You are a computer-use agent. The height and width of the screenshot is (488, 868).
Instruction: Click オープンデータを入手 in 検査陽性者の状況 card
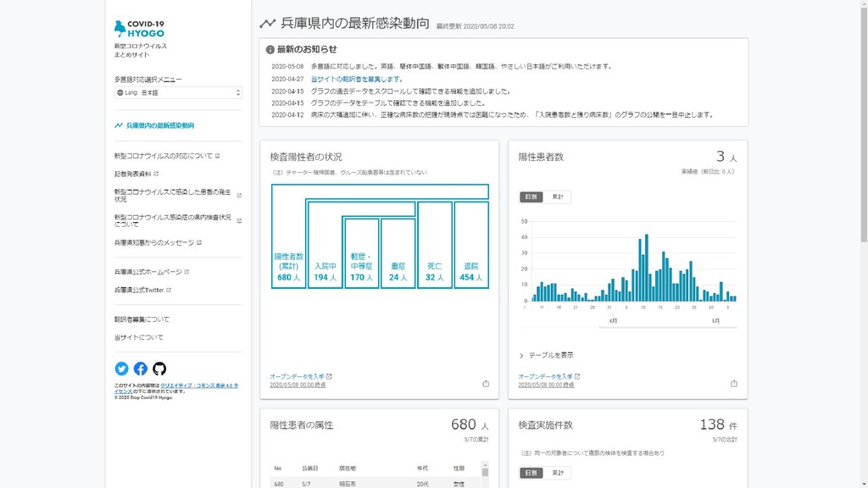coord(301,376)
